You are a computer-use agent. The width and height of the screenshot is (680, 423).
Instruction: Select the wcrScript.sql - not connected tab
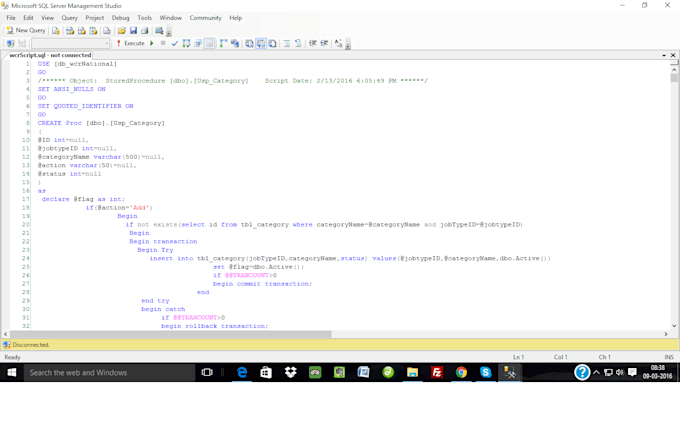tap(50, 55)
